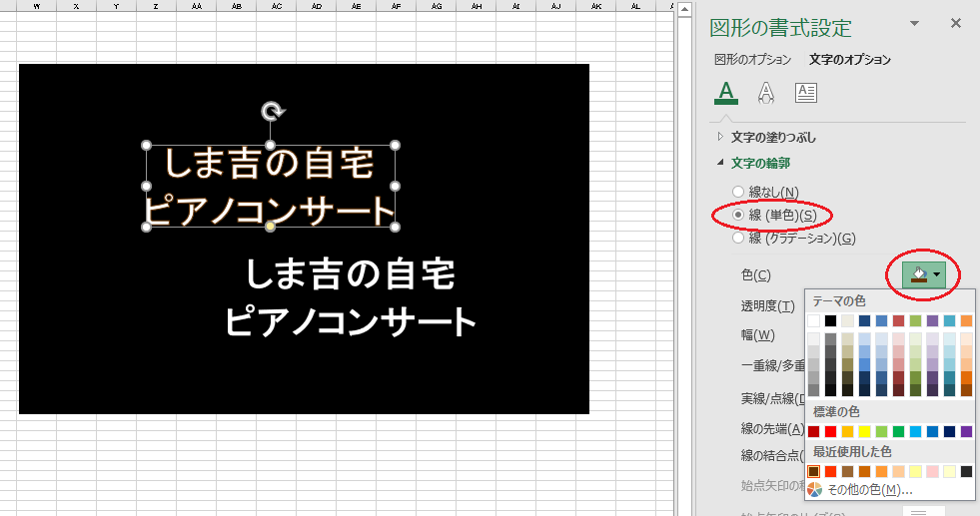The width and height of the screenshot is (980, 516).
Task: Click the 線の先端(A) label
Action: pyautogui.click(x=772, y=428)
